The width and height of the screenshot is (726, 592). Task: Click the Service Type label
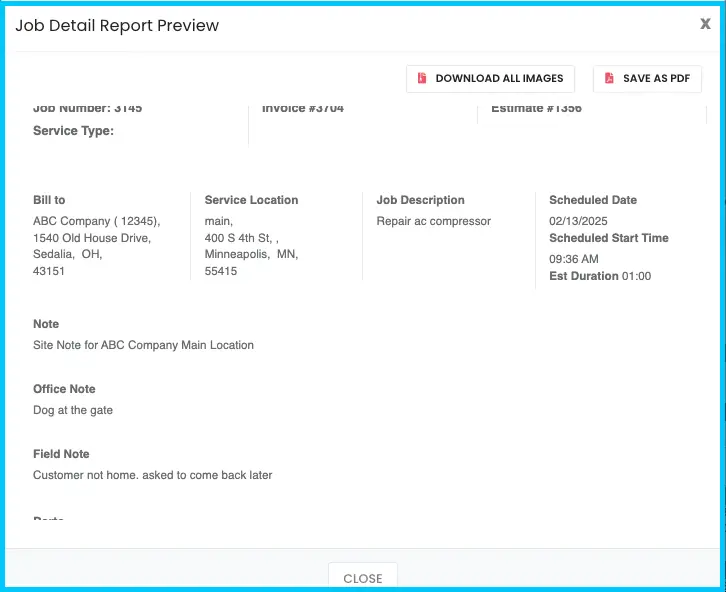click(73, 131)
